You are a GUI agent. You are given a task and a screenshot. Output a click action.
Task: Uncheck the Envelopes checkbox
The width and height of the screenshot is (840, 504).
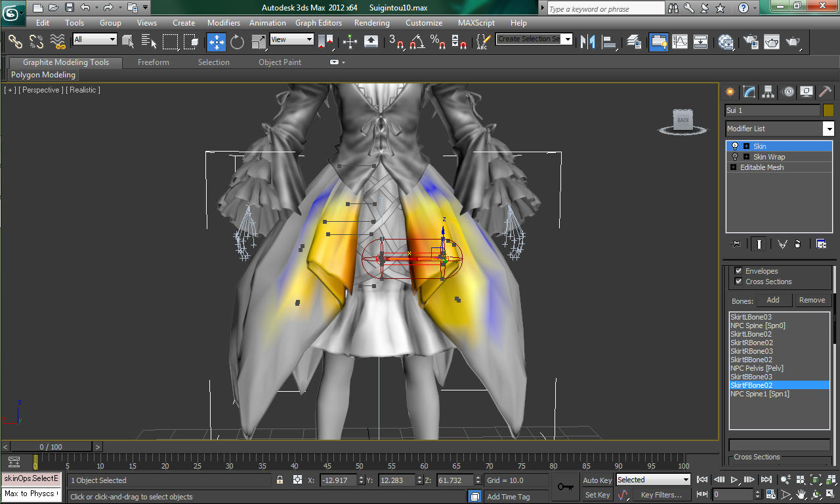(738, 271)
